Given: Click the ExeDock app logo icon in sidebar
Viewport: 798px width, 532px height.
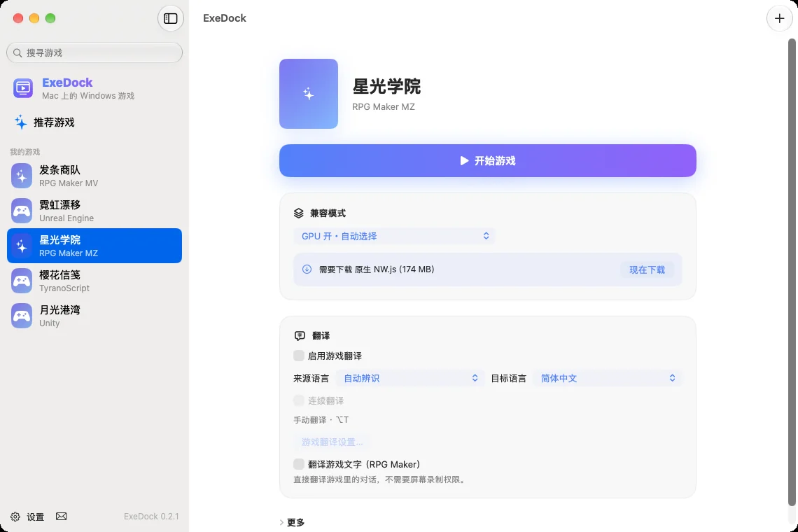Looking at the screenshot, I should click(23, 88).
